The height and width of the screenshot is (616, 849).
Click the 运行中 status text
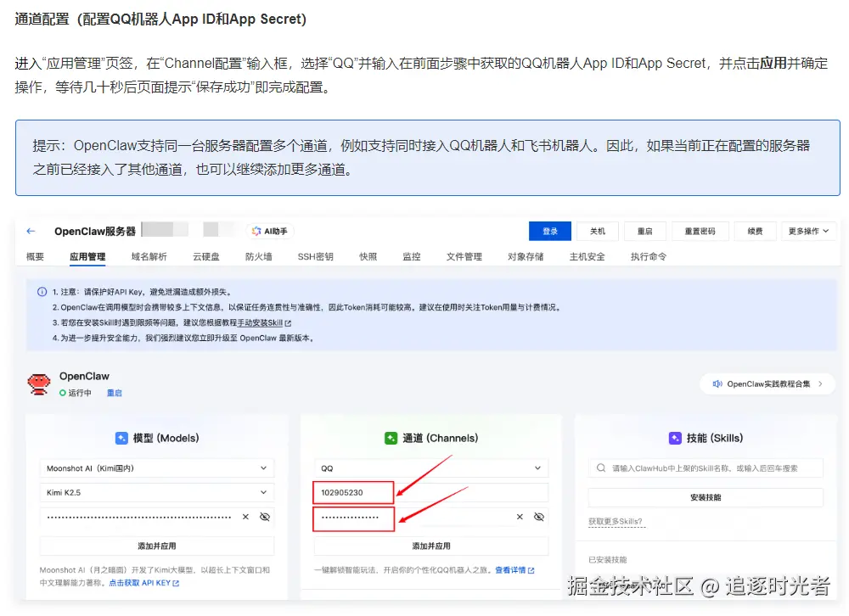(x=80, y=393)
